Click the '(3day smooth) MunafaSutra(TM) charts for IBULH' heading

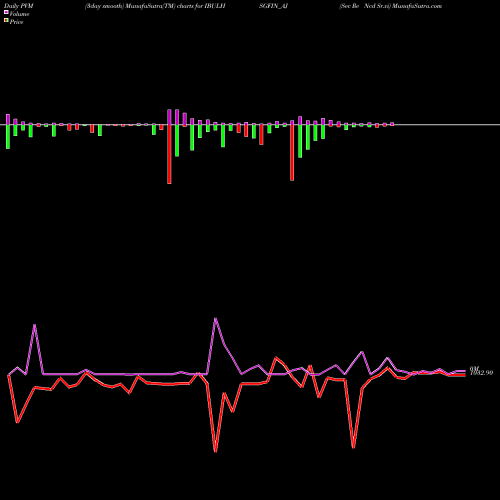155,6
